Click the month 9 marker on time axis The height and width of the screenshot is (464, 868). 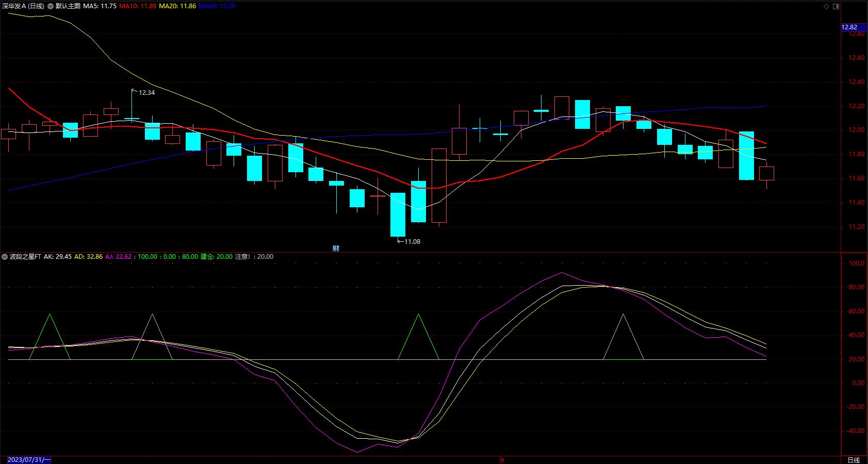502,460
